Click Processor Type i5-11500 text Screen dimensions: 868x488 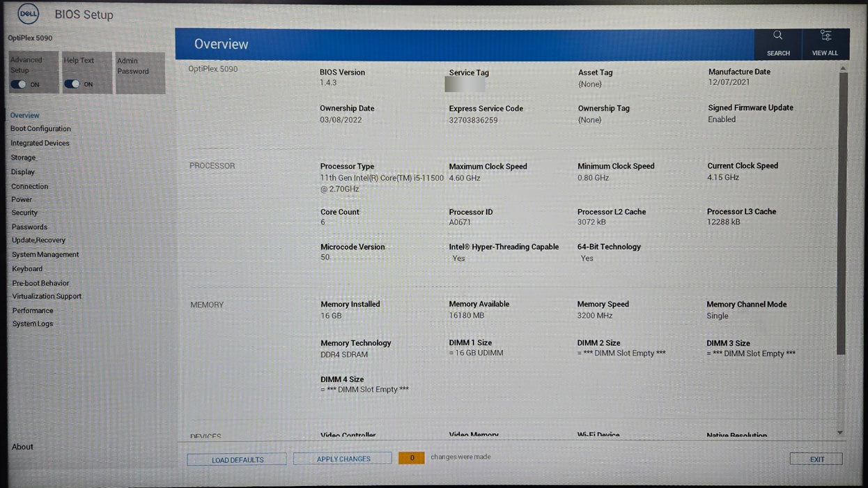pos(382,184)
